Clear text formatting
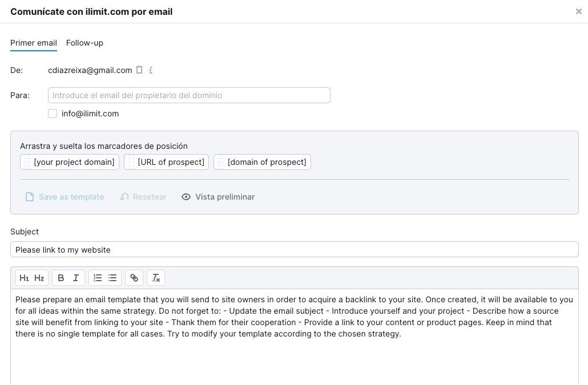Screen dimensions: 588x385 click(x=156, y=278)
